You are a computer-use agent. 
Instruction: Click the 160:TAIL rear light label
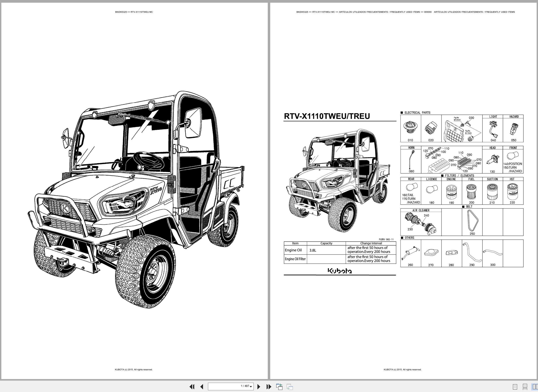(408, 195)
